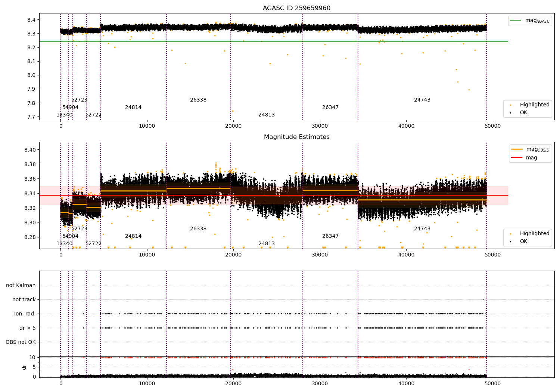Click obsid label 26338 in Magnitude Estimates plot
Viewport: 560px width, 392px height.
tap(198, 229)
